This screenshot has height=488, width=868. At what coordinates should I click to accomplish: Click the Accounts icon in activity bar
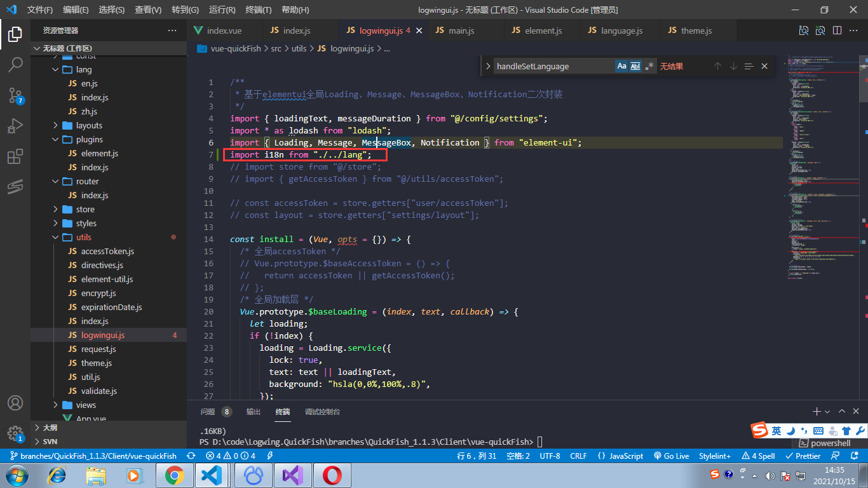tap(15, 403)
